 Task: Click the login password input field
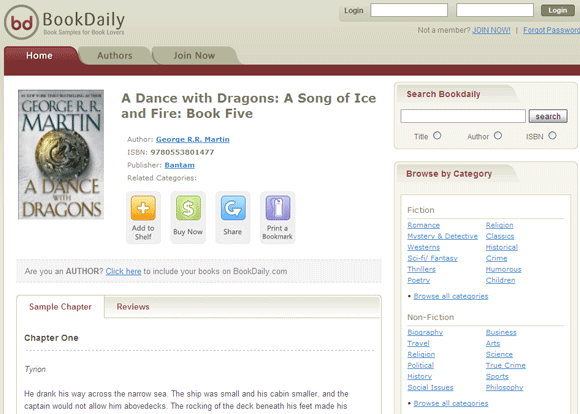pyautogui.click(x=495, y=10)
